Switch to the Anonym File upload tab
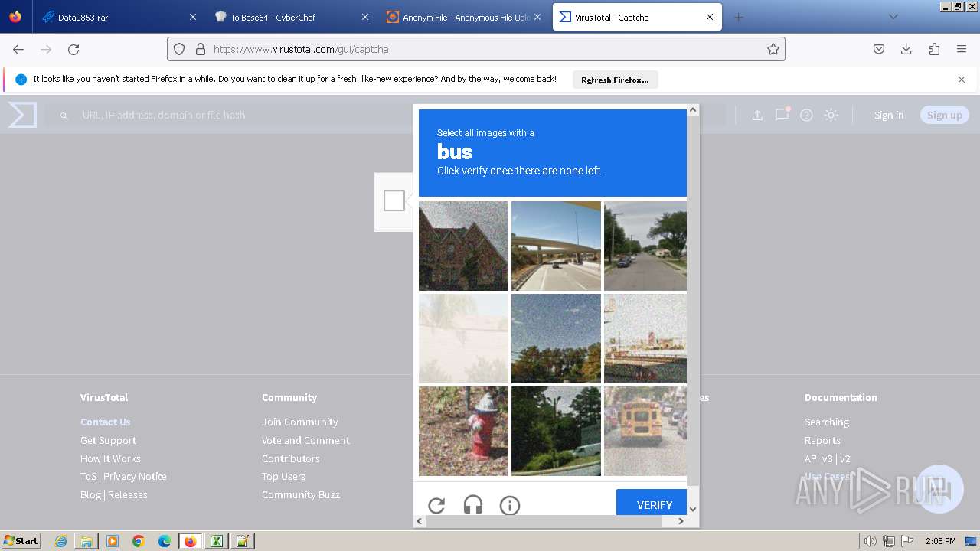This screenshot has width=980, height=551. (x=464, y=17)
